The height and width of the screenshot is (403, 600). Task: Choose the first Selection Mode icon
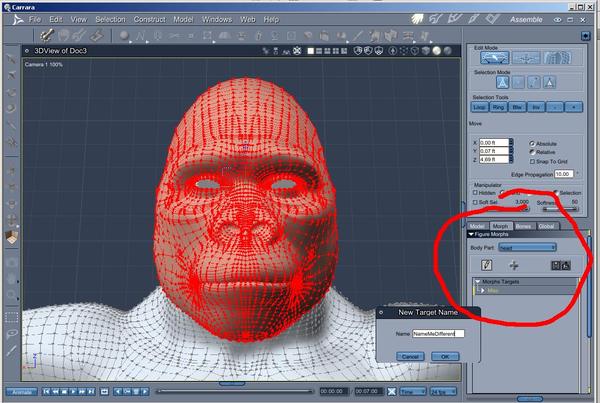[x=502, y=82]
